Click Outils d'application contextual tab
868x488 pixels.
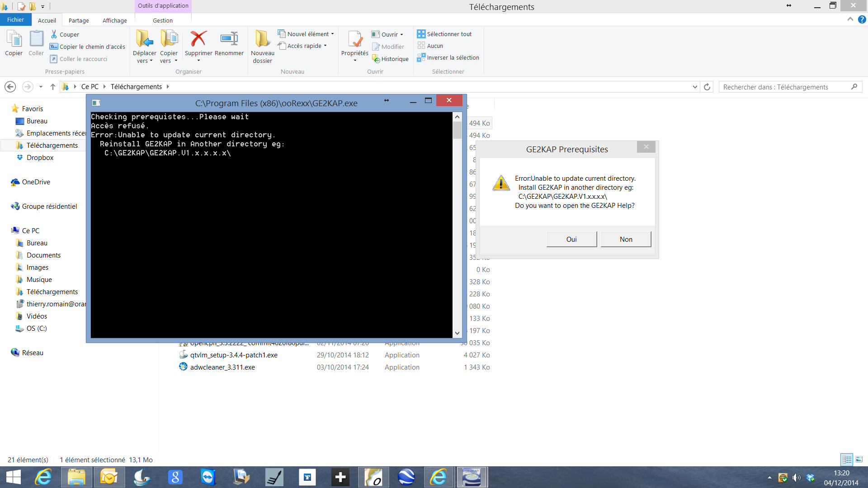coord(163,6)
